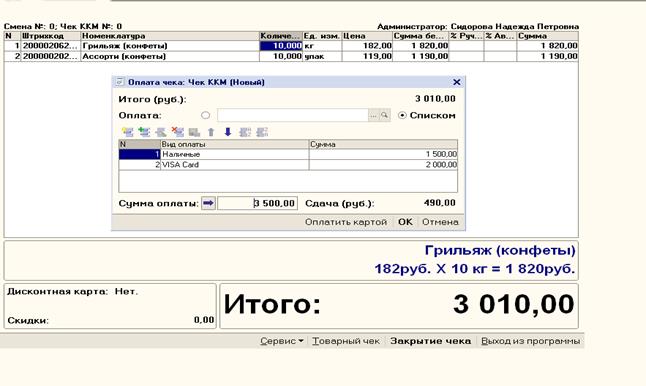Click the fill payment sum arrow button

click(x=208, y=203)
